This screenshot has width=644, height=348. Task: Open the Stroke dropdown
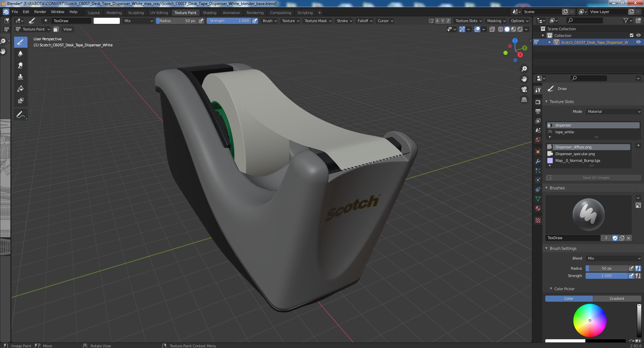click(x=344, y=21)
